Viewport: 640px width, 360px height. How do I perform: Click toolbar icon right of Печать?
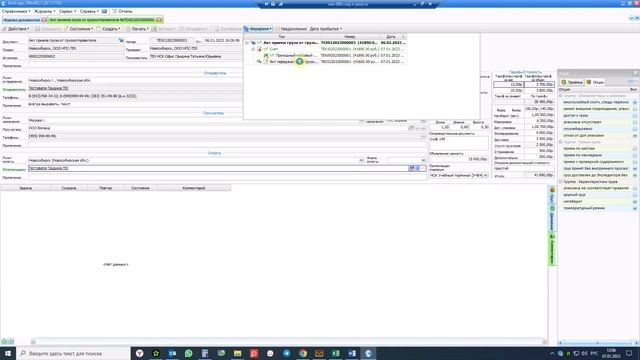(154, 29)
